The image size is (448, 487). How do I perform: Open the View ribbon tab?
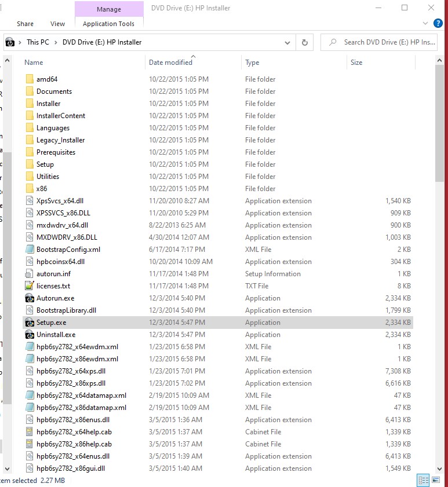pyautogui.click(x=57, y=24)
